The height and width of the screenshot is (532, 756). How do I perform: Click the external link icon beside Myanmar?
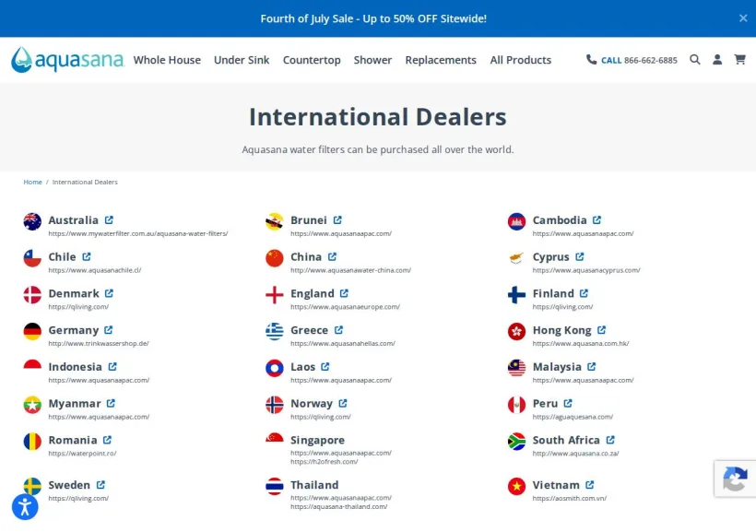(111, 403)
